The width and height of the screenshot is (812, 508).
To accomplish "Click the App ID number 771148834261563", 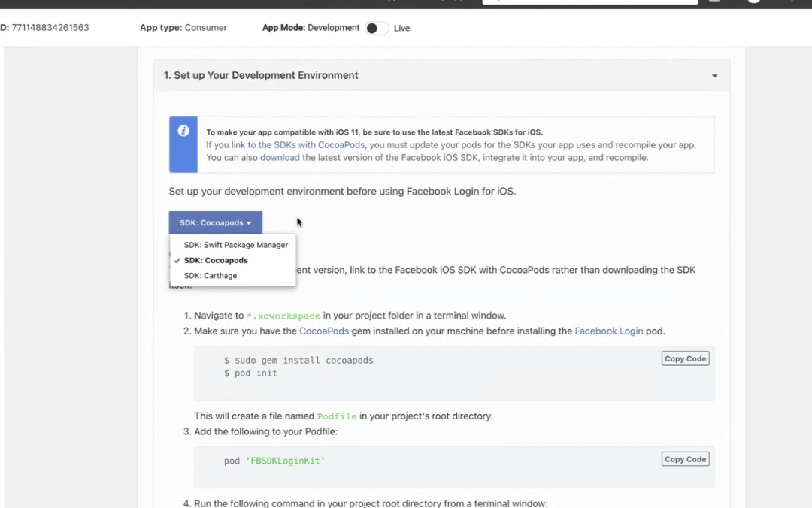I will [x=50, y=28].
